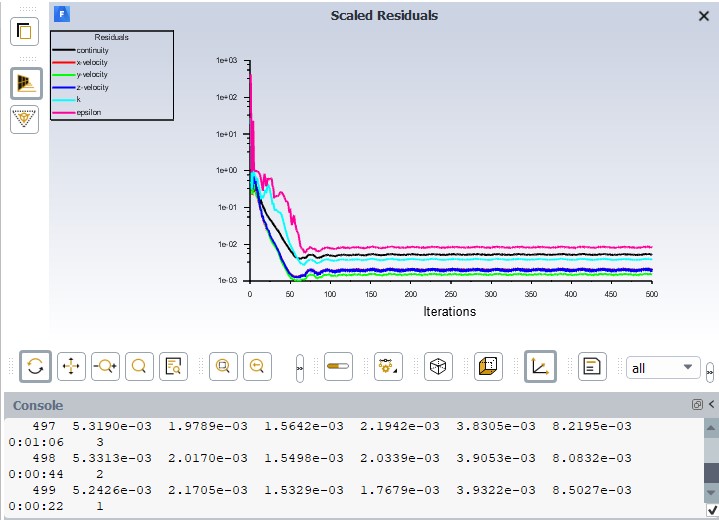
Task: Float the Console panel using its icon
Action: click(697, 404)
